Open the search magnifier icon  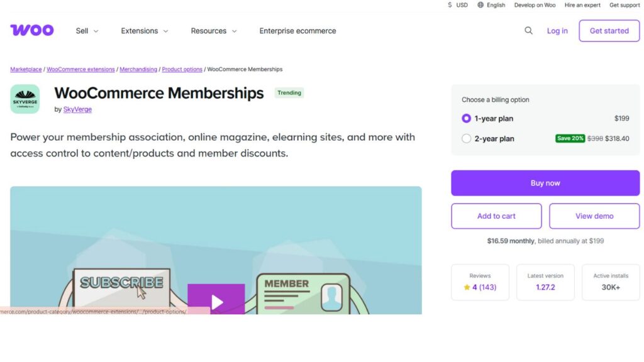[x=528, y=30]
